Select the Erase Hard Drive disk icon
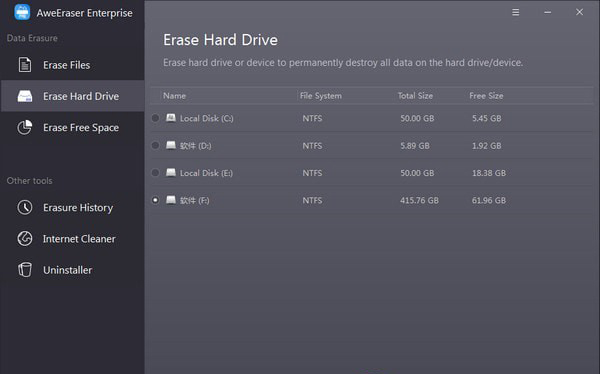The width and height of the screenshot is (600, 374). [x=25, y=96]
